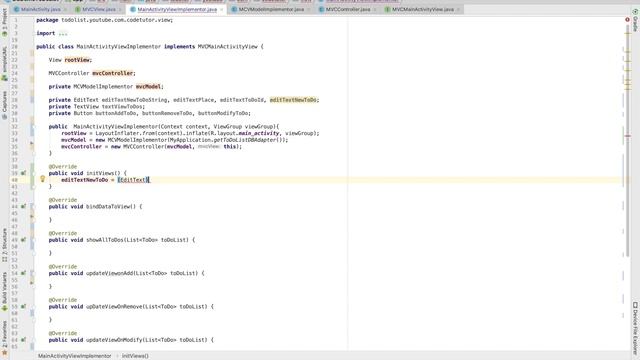Click the textViewToDos variable declaration
640x360 pixels.
pos(122,107)
